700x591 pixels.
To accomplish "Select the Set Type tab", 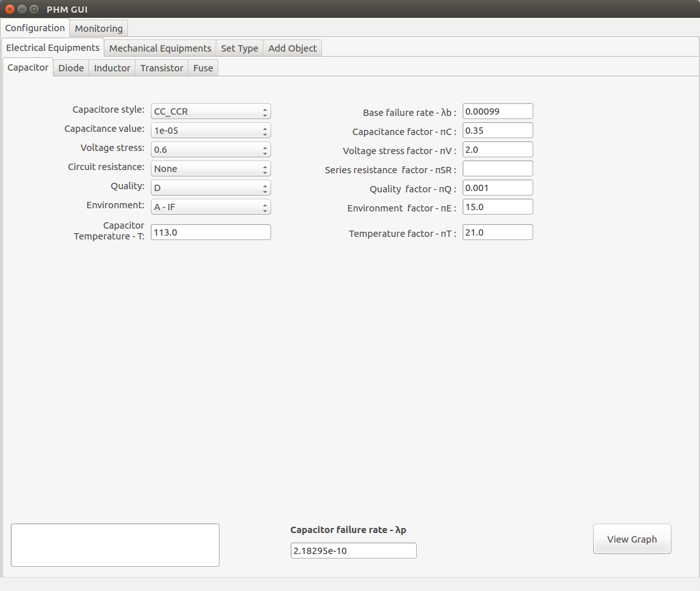I will 239,48.
